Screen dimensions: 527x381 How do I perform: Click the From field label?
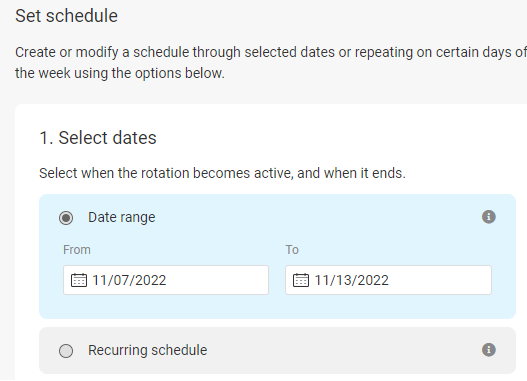pos(77,250)
